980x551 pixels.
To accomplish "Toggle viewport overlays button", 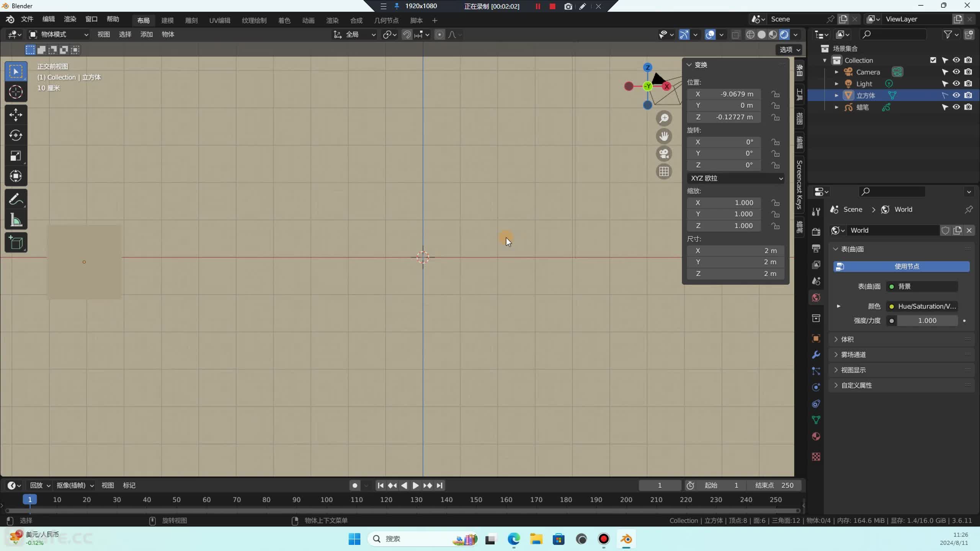I will [710, 34].
